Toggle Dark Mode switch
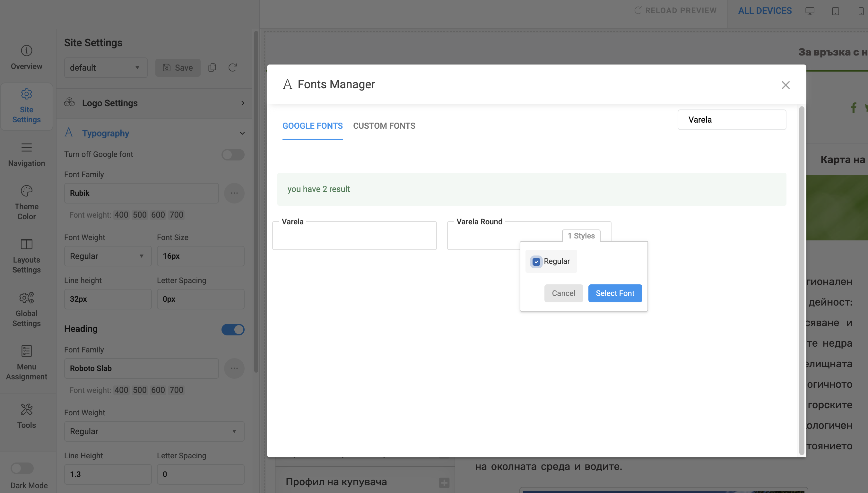This screenshot has width=868, height=493. click(x=22, y=469)
